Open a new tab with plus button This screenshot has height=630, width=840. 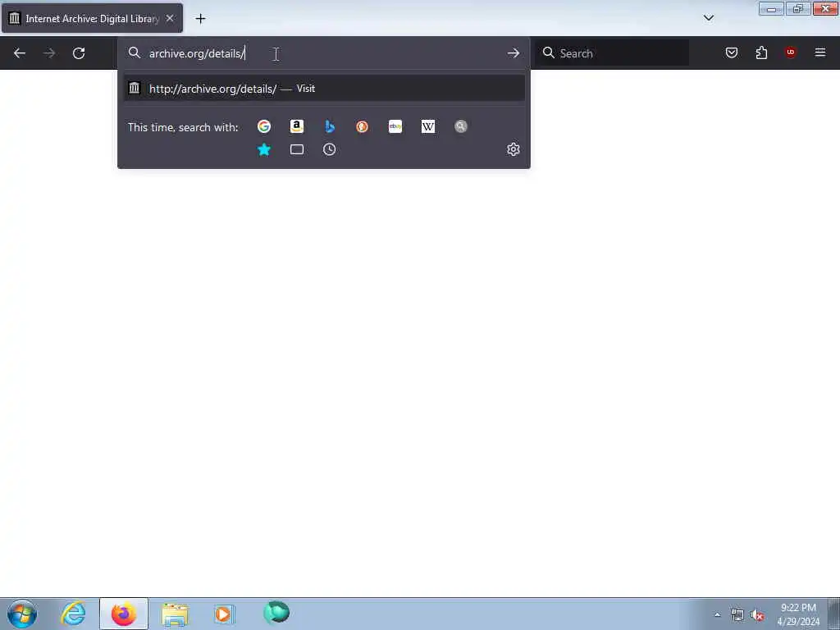click(200, 19)
